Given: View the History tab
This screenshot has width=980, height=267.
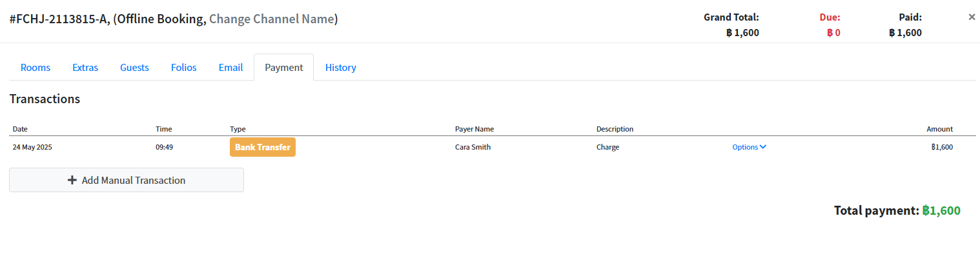Looking at the screenshot, I should 341,67.
